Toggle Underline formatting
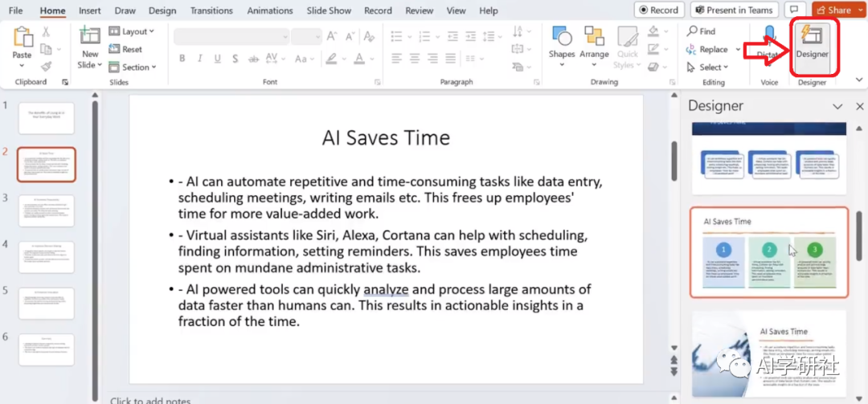The width and height of the screenshot is (868, 404). pos(217,58)
